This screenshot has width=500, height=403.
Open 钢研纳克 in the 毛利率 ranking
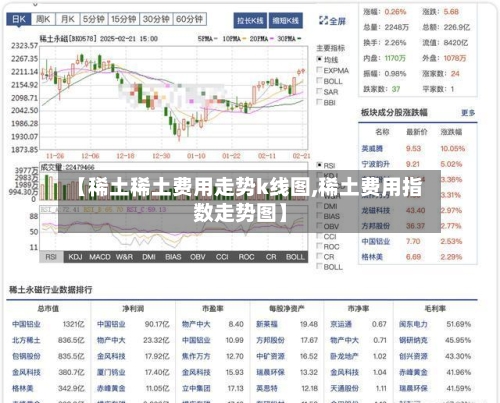pyautogui.click(x=413, y=340)
